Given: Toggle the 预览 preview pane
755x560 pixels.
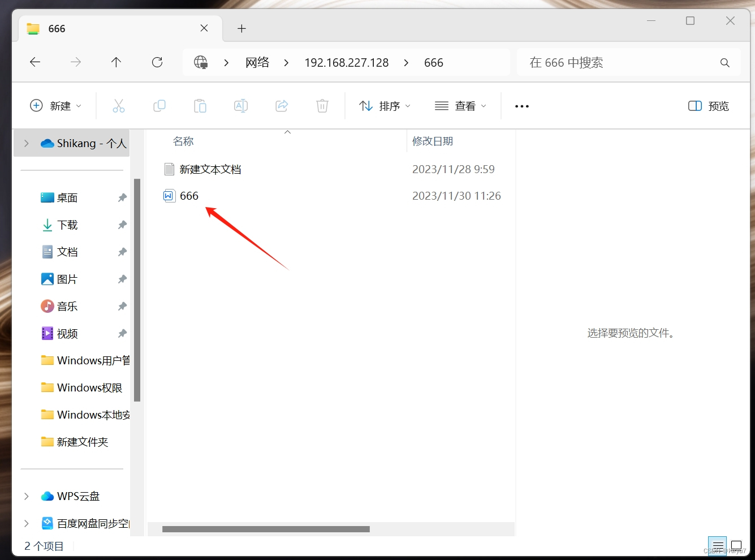Looking at the screenshot, I should pyautogui.click(x=709, y=106).
